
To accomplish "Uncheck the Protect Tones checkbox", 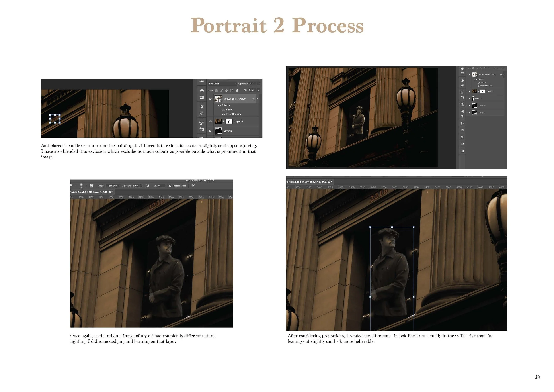I will 170,186.
